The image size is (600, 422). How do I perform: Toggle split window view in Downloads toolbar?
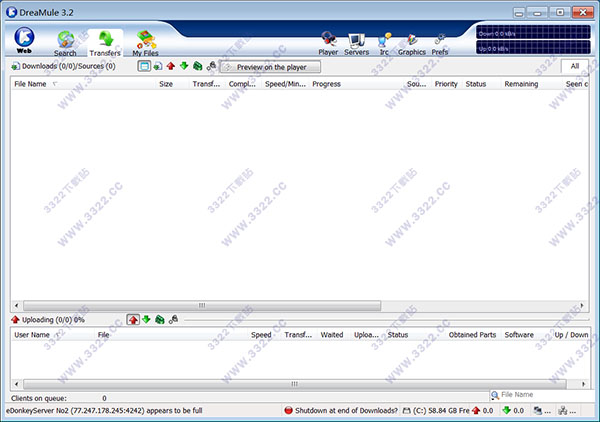pos(144,66)
